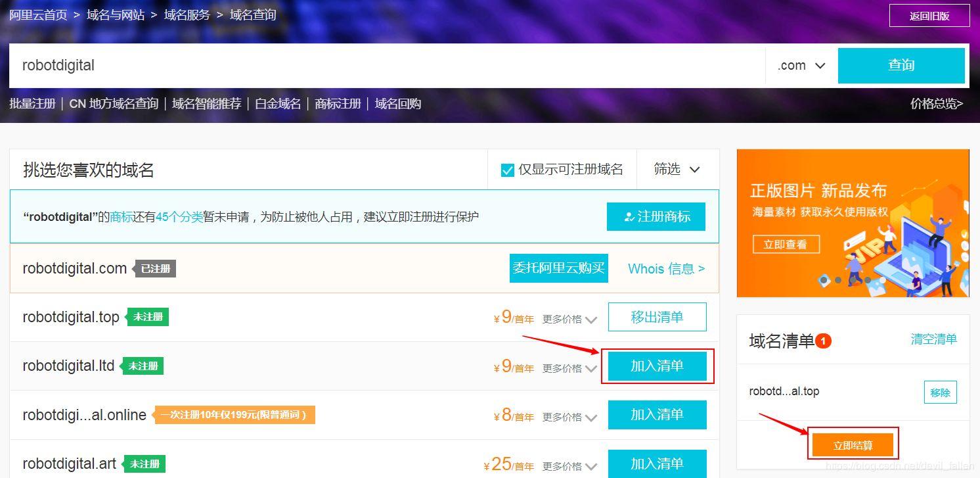
Task: Click the 已注册 tag next to robotdigital.com
Action: pos(155,268)
